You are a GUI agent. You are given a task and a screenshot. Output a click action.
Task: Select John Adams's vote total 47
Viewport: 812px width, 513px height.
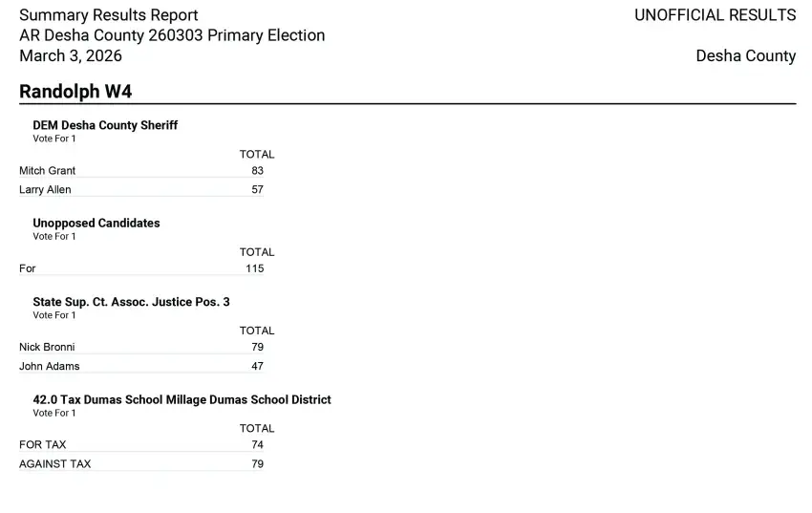pos(257,367)
